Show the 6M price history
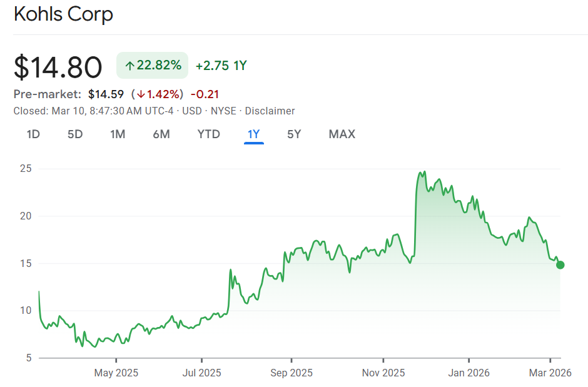The width and height of the screenshot is (588, 387). (x=161, y=134)
